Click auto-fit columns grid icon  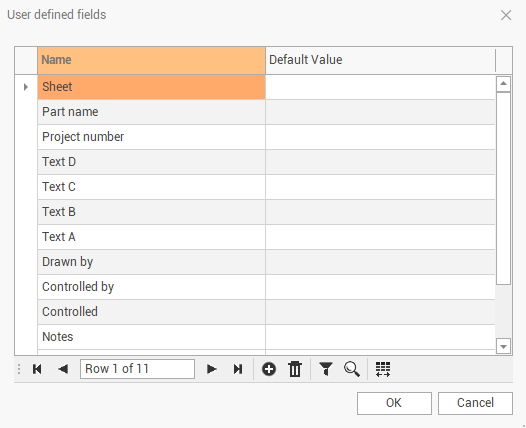click(x=383, y=369)
